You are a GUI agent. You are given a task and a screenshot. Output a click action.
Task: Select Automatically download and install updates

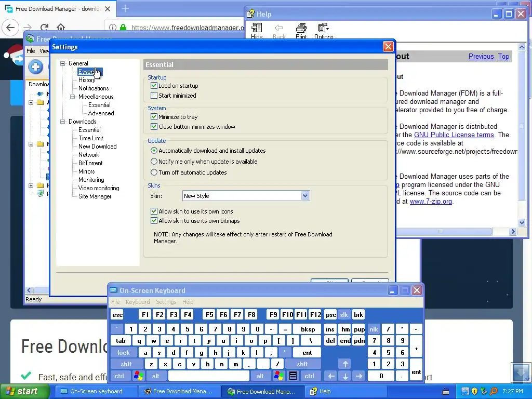coord(154,150)
